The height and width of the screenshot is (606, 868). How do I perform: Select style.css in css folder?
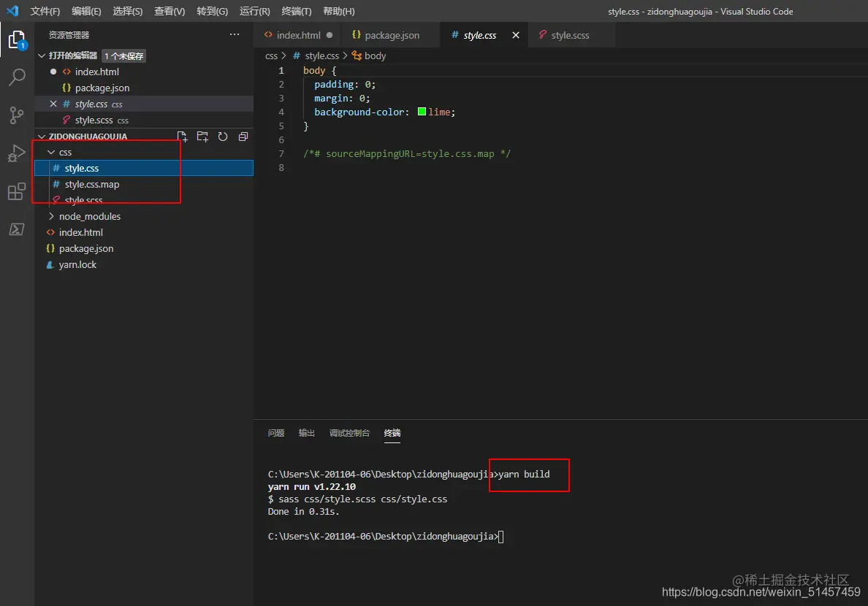[x=144, y=168]
